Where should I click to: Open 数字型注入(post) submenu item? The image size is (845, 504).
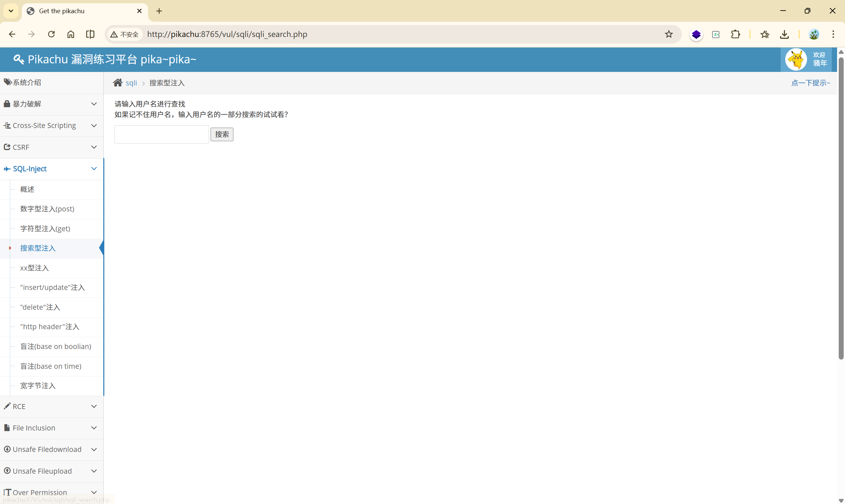click(x=47, y=209)
